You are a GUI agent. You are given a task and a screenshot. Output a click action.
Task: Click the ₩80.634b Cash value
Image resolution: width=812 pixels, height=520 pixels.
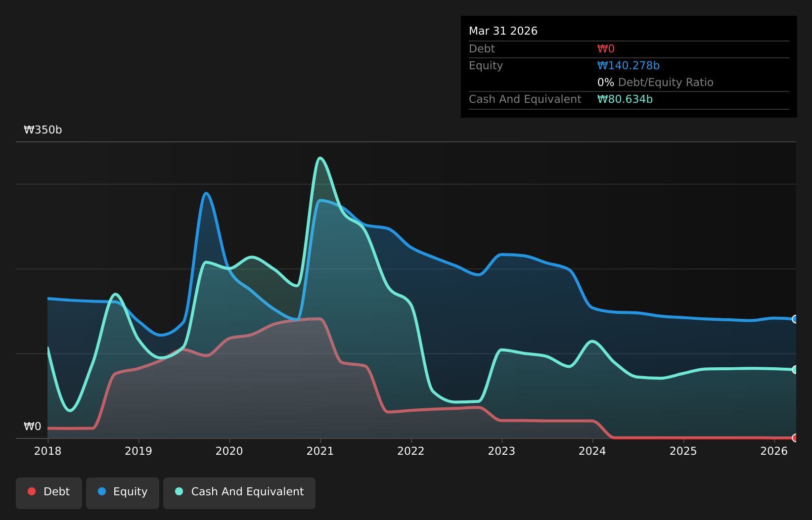(625, 99)
